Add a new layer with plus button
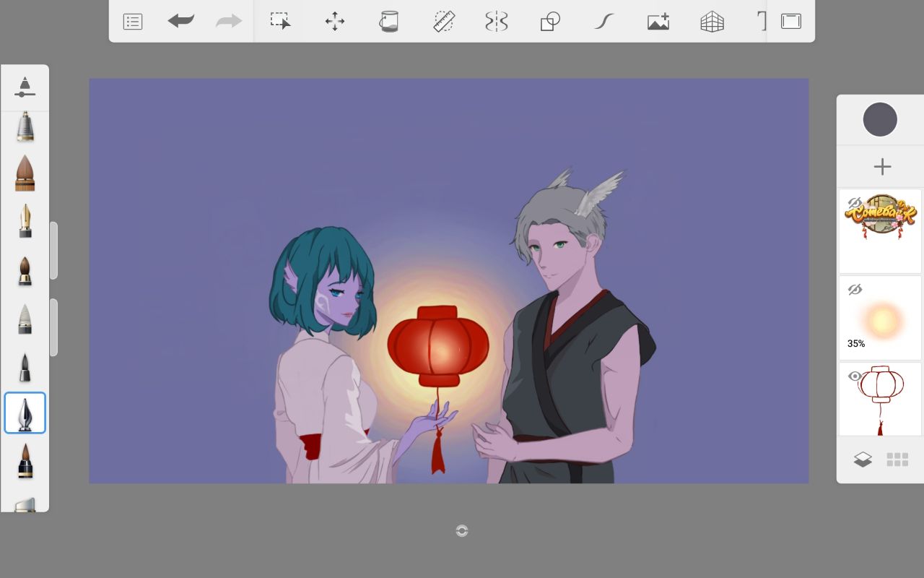This screenshot has height=578, width=924. [x=882, y=167]
